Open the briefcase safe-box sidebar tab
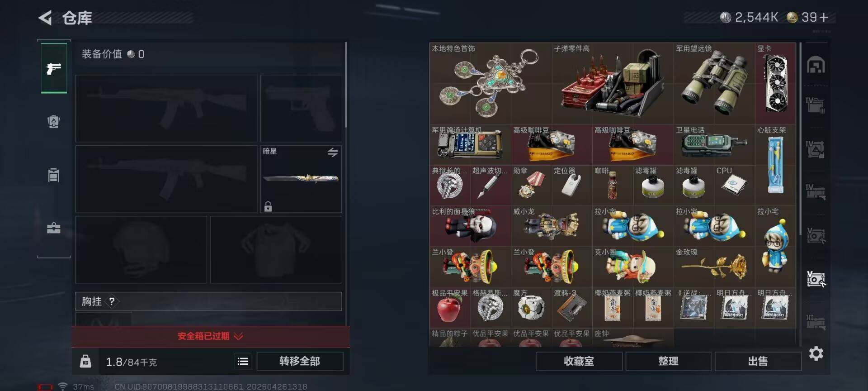 point(54,228)
